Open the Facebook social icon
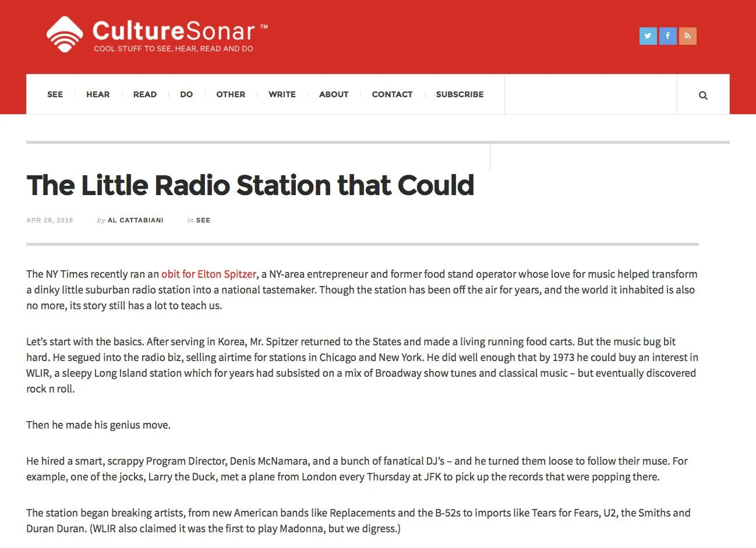The image size is (756, 548). [667, 36]
